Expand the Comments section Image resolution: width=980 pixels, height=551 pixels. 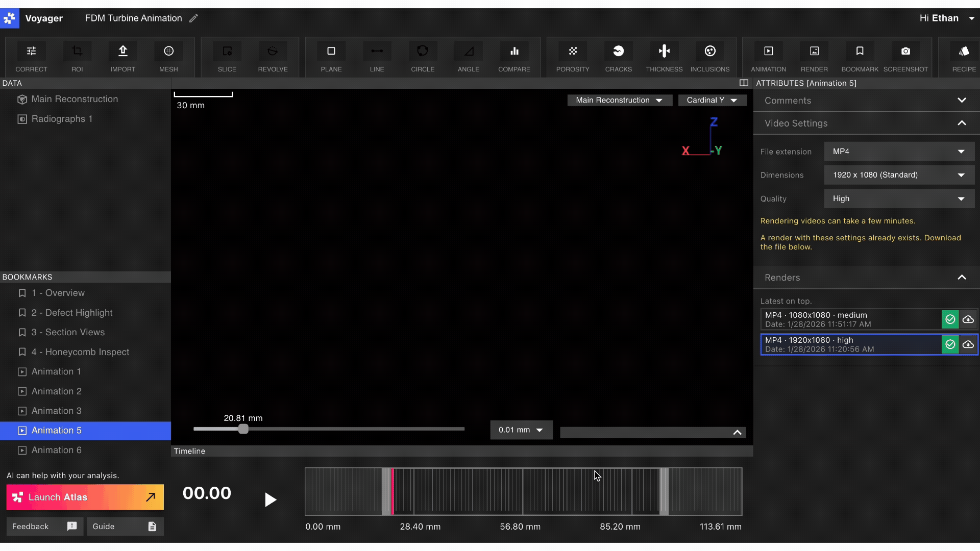[962, 101]
